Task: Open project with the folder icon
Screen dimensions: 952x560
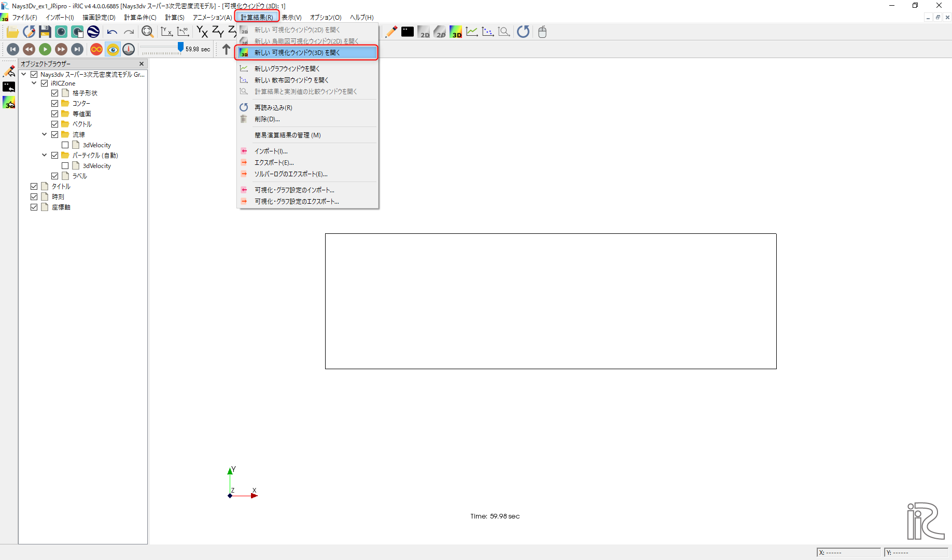Action: point(13,32)
